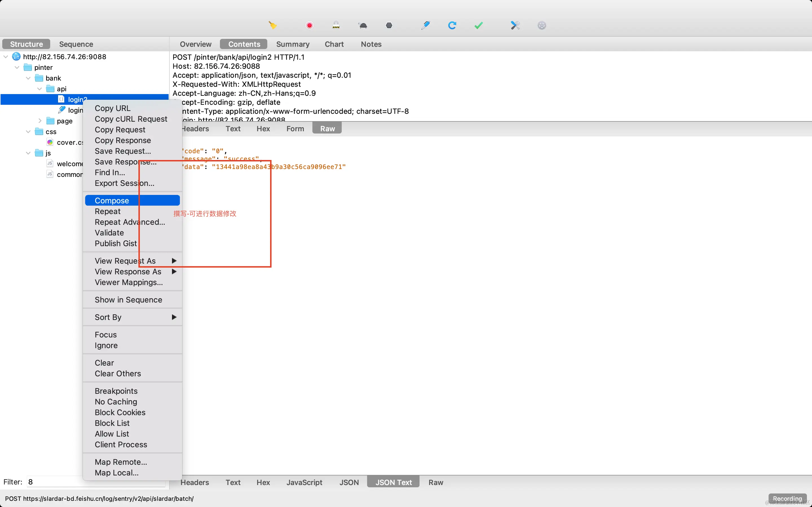Expand the page folder
Image resolution: width=812 pixels, height=507 pixels.
tap(39, 121)
